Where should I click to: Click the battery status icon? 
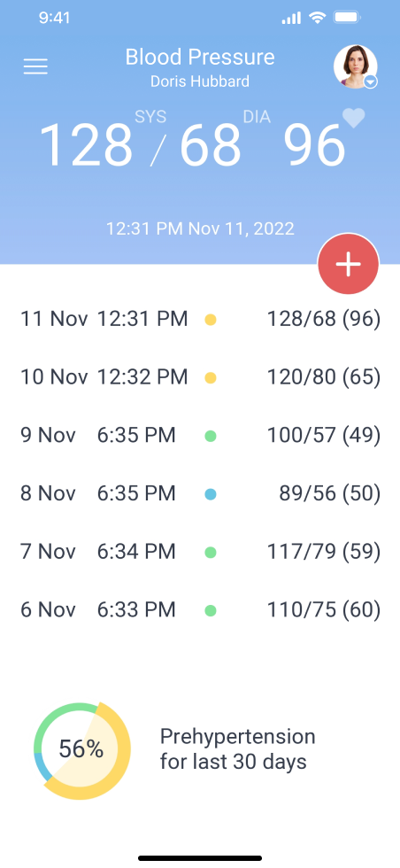[x=347, y=18]
